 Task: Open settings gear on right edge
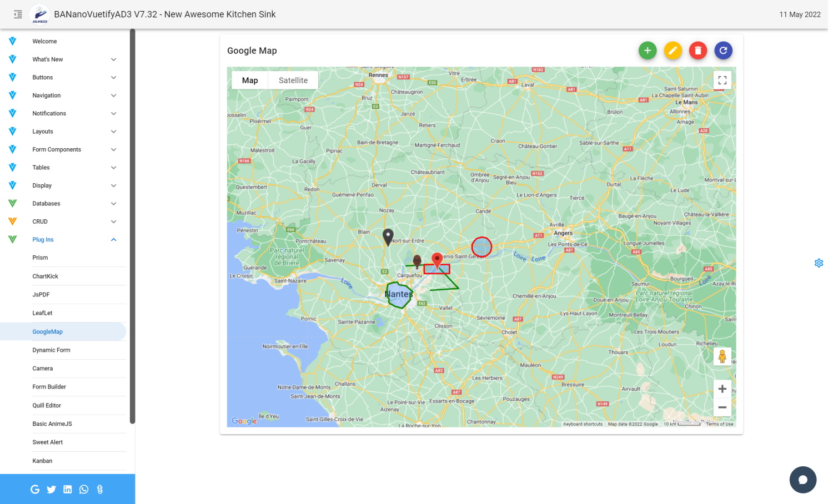click(x=819, y=263)
